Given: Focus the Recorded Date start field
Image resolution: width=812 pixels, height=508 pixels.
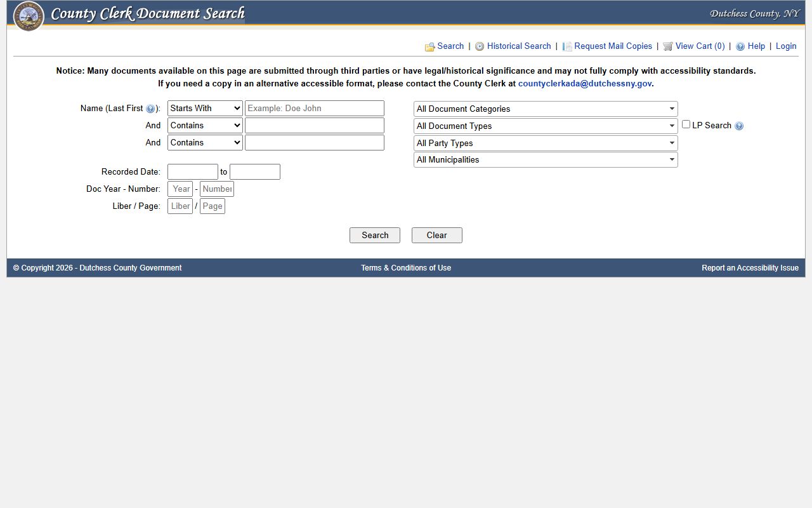Looking at the screenshot, I should point(193,172).
